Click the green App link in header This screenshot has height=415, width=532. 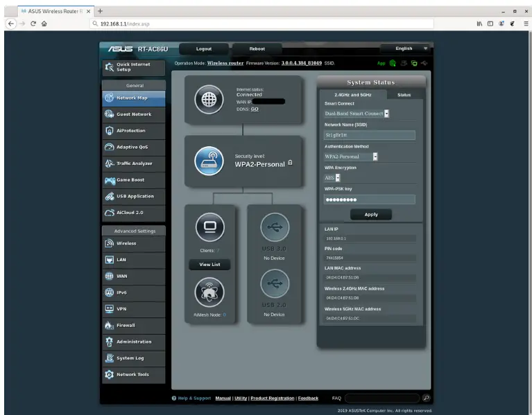pyautogui.click(x=381, y=63)
